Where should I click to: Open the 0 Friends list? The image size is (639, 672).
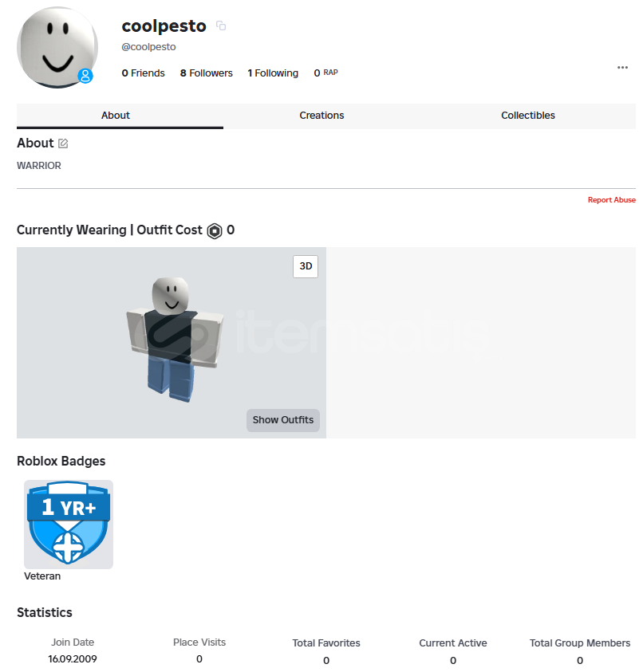[144, 73]
